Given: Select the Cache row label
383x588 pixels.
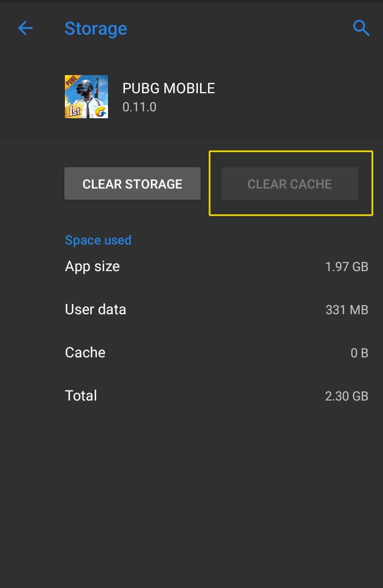Looking at the screenshot, I should coord(85,353).
